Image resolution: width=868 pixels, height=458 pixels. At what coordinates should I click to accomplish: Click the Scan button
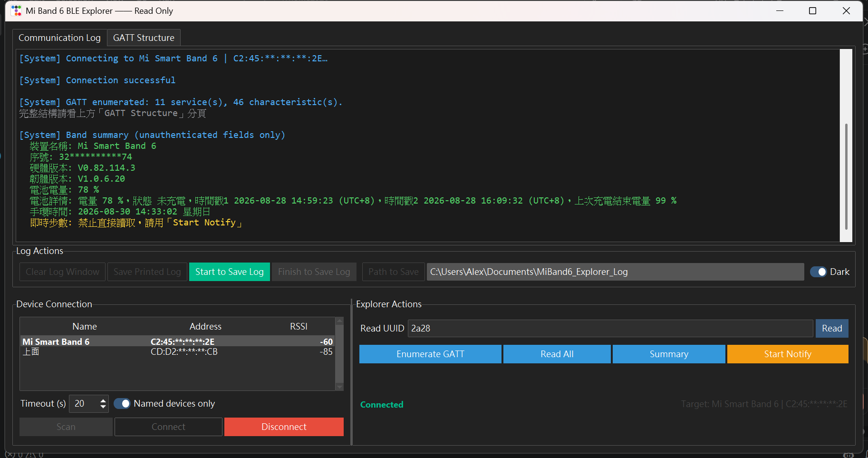coord(66,427)
